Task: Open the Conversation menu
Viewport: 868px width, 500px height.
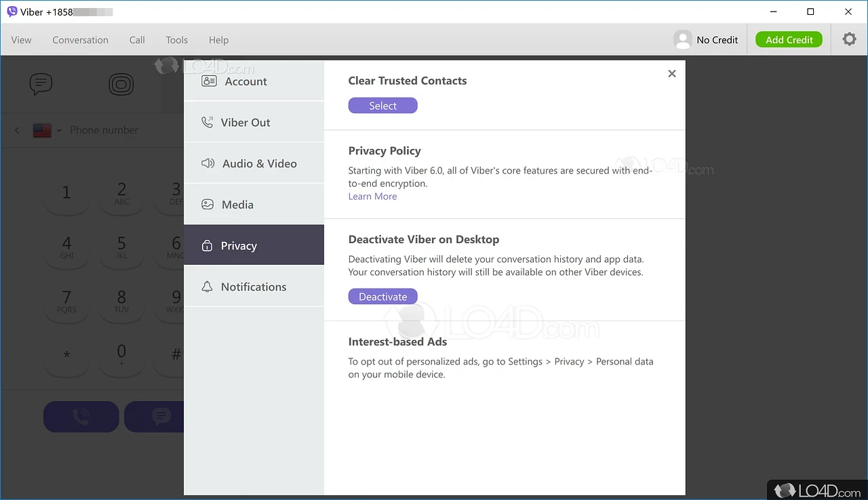Action: 80,40
